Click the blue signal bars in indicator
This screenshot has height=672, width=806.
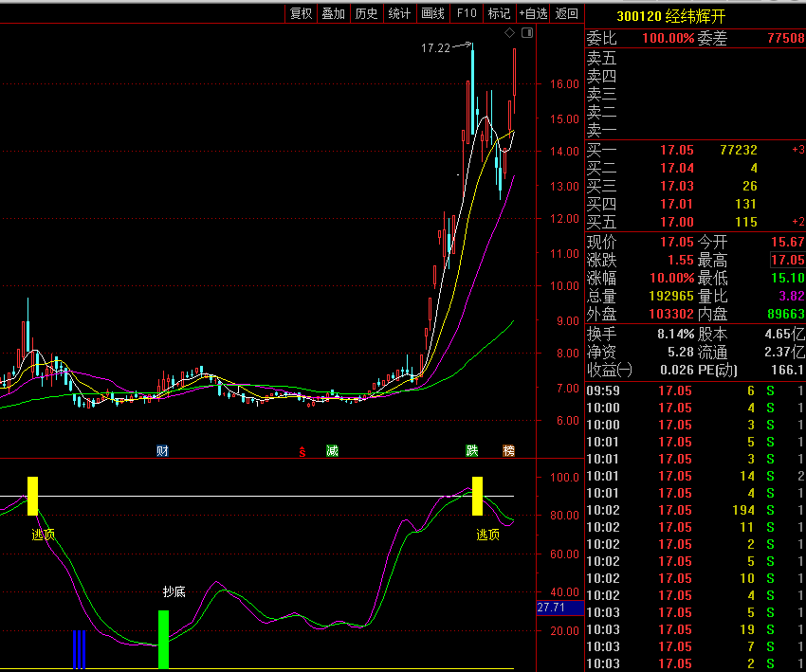(x=79, y=649)
